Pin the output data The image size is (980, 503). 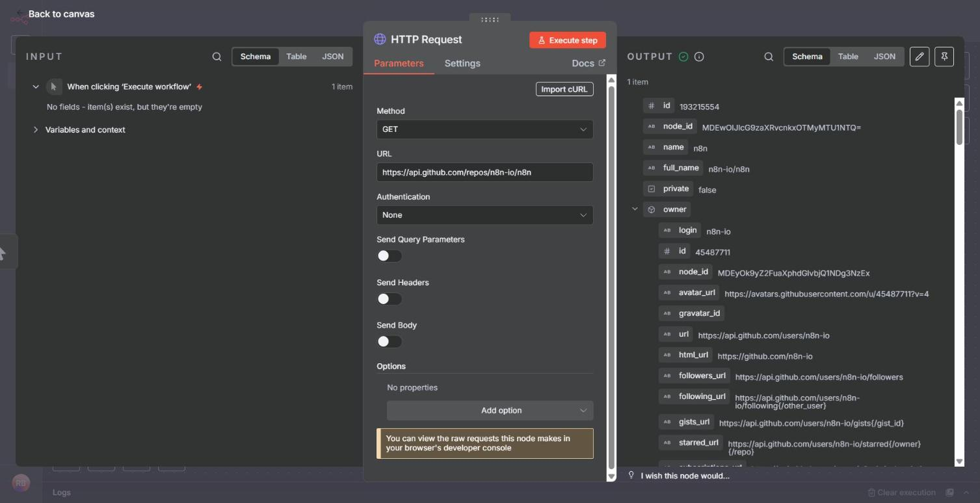[x=944, y=57]
